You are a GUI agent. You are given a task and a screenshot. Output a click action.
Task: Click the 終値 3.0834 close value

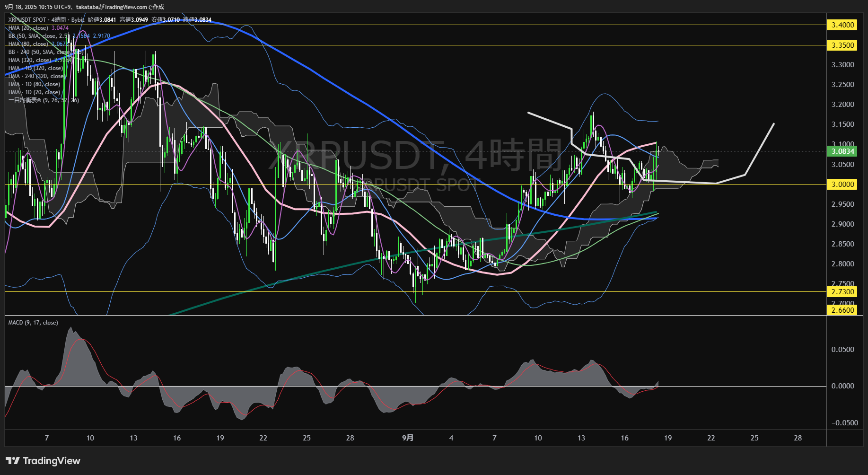coord(197,20)
